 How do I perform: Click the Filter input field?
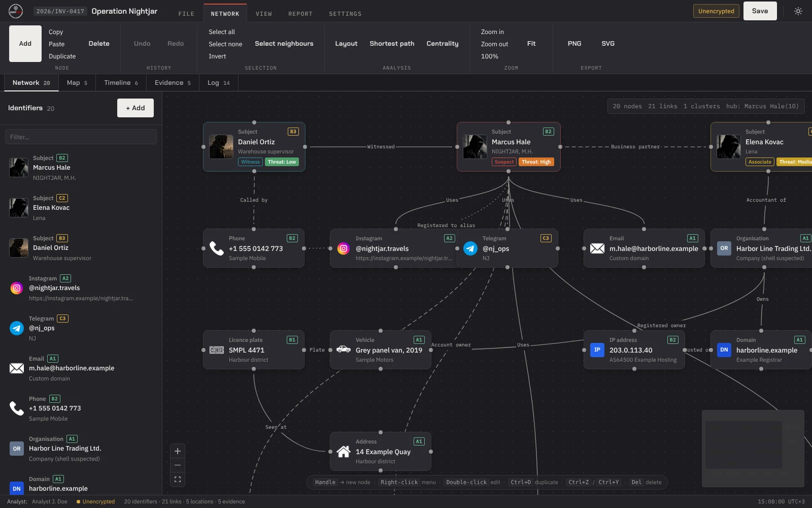click(81, 137)
